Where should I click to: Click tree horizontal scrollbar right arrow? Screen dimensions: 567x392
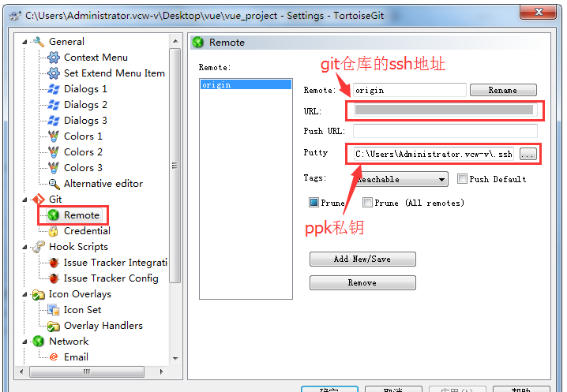(161, 371)
